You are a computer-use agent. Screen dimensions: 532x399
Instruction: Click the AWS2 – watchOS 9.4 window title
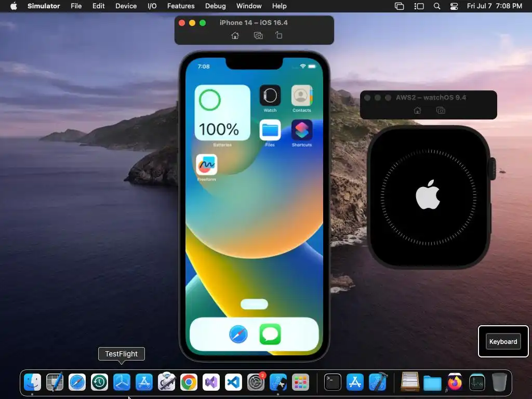[x=431, y=98]
